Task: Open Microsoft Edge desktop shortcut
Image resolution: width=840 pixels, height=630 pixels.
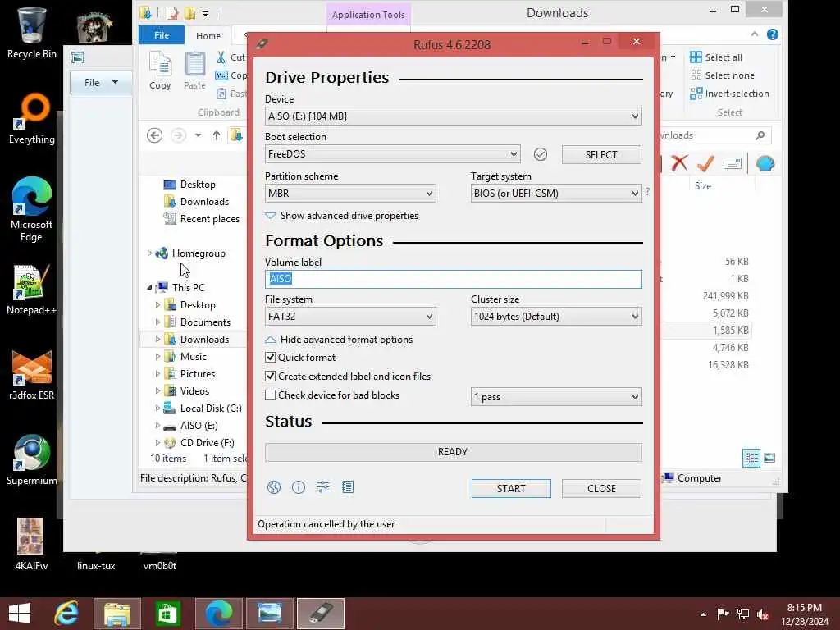Action: point(32,209)
